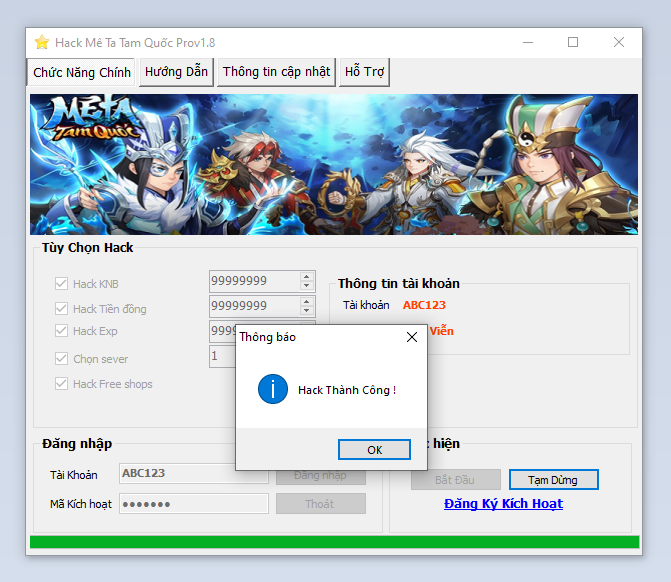Toggle the Chọn sever checkbox
This screenshot has width=671, height=582.
click(61, 359)
